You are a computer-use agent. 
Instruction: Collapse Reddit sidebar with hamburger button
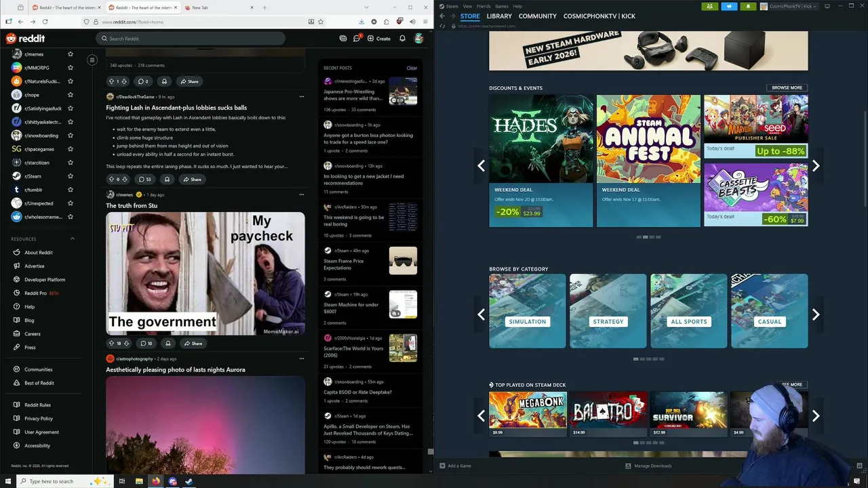[92, 60]
